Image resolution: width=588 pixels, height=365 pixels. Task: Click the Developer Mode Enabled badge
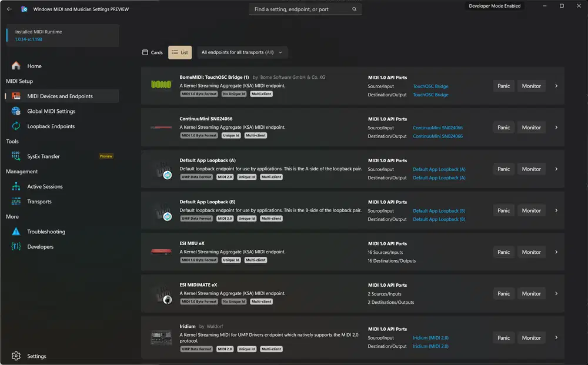[495, 5]
